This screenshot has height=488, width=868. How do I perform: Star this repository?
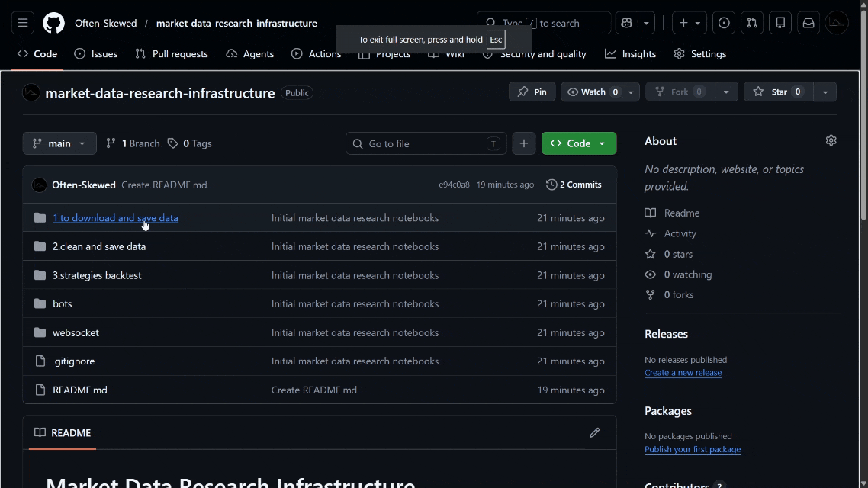[x=779, y=91]
